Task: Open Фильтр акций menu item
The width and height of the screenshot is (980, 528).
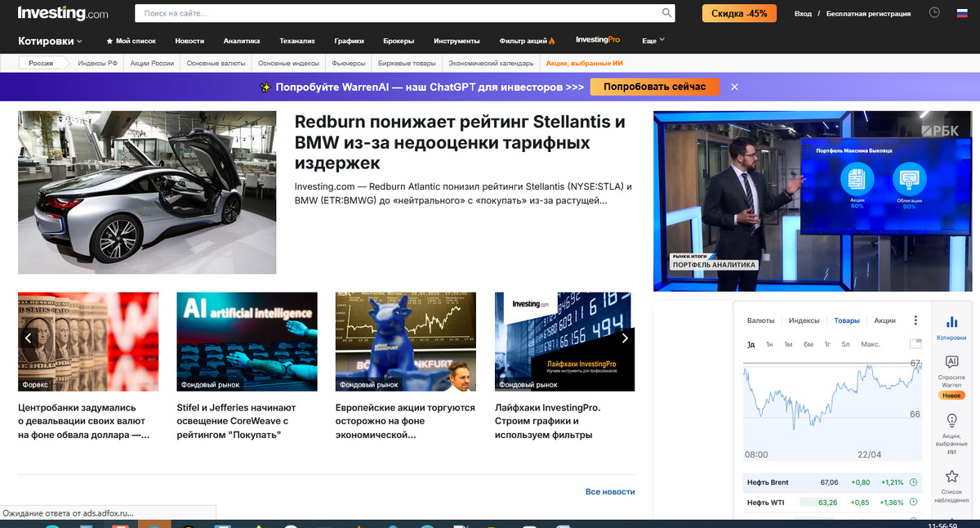Action: pos(528,41)
